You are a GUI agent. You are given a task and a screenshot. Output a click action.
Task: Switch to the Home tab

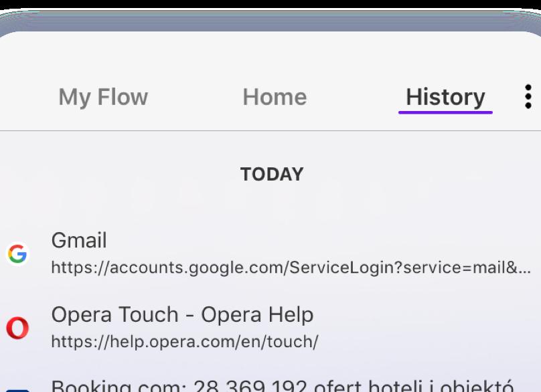tap(275, 97)
